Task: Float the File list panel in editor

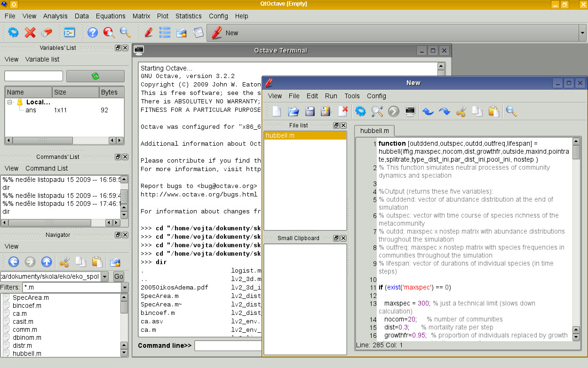Action: 336,125
